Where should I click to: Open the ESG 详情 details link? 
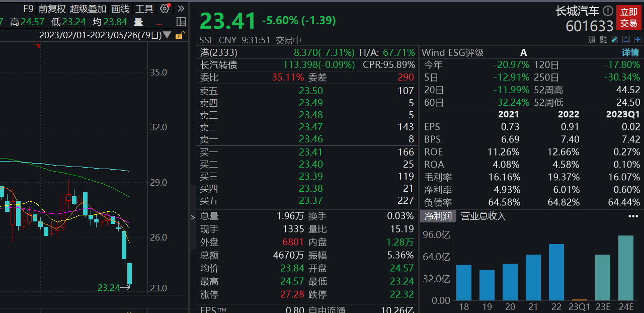pyautogui.click(x=630, y=52)
